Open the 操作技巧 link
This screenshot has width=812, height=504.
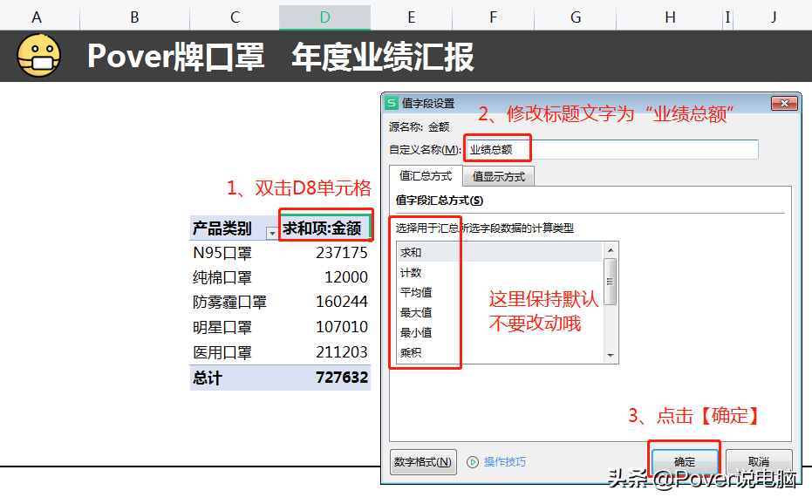pos(504,461)
